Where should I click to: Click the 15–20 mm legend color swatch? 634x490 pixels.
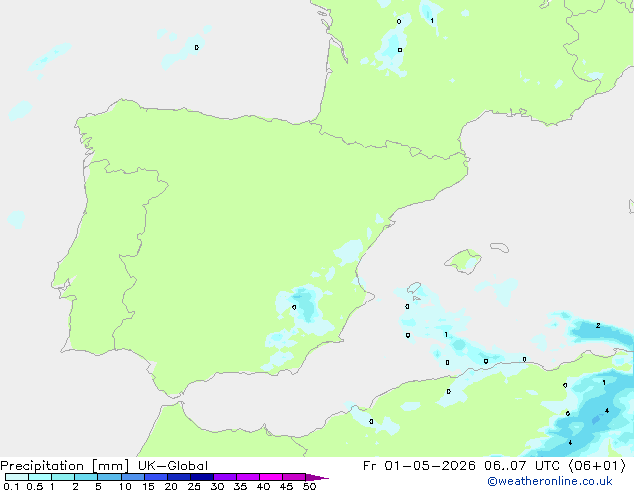tap(156, 477)
